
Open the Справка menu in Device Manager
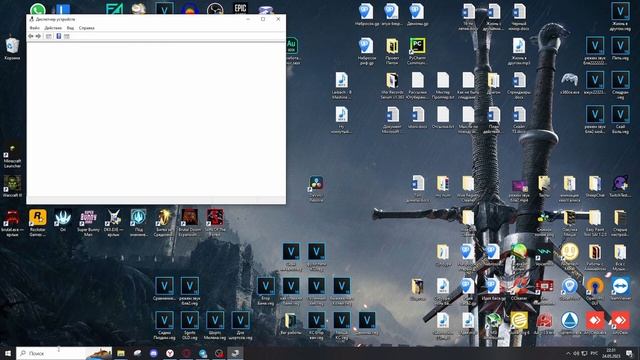coord(87,28)
